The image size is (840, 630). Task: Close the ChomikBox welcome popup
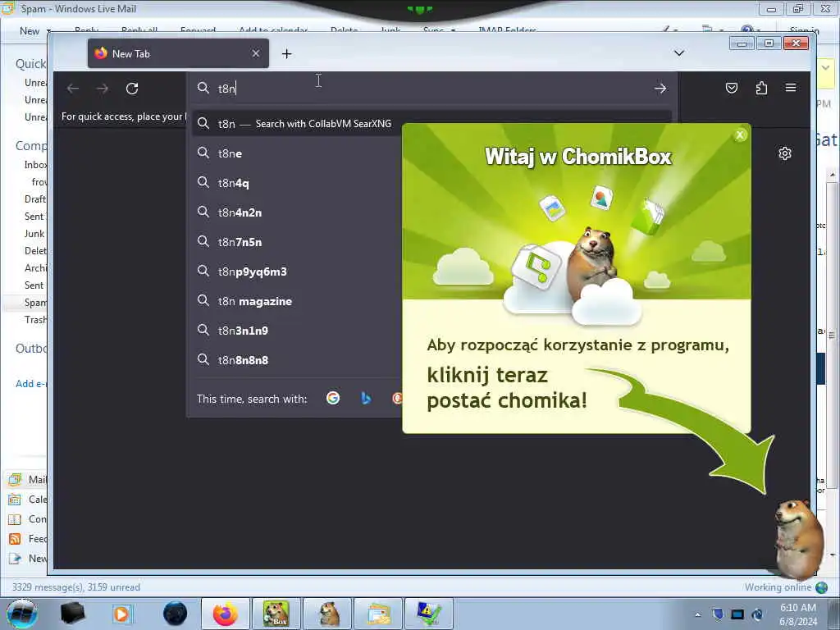point(740,135)
